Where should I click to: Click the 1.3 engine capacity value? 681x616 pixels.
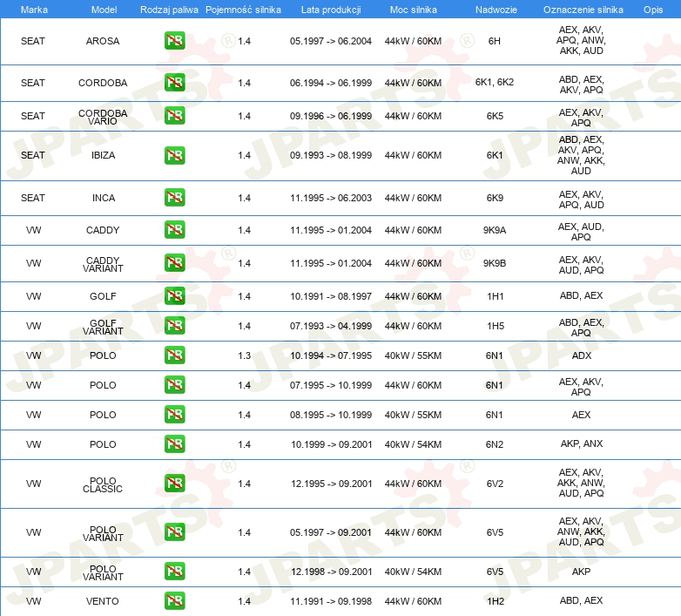point(244,355)
